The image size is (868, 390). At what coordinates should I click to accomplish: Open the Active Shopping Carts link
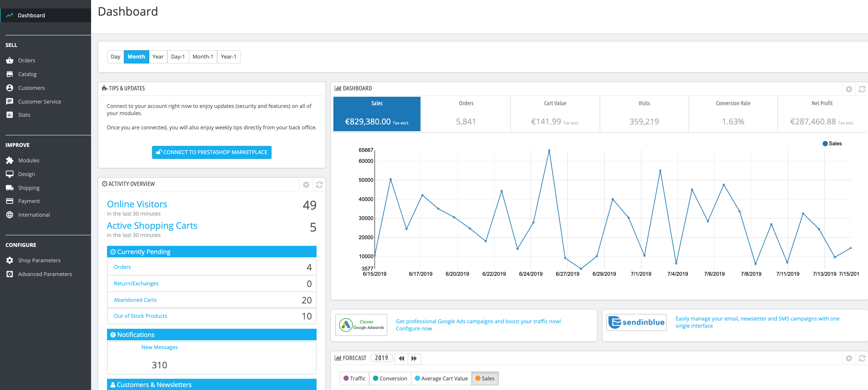pos(152,225)
